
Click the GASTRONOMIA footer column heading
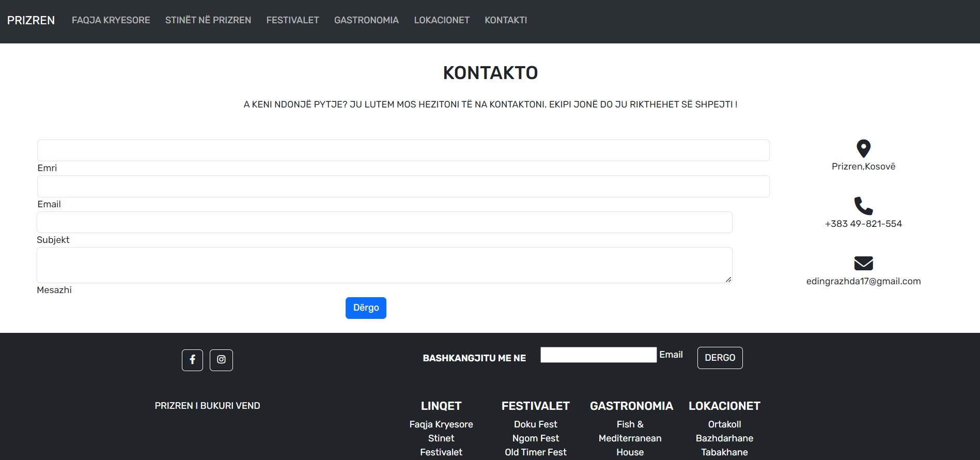(x=631, y=406)
